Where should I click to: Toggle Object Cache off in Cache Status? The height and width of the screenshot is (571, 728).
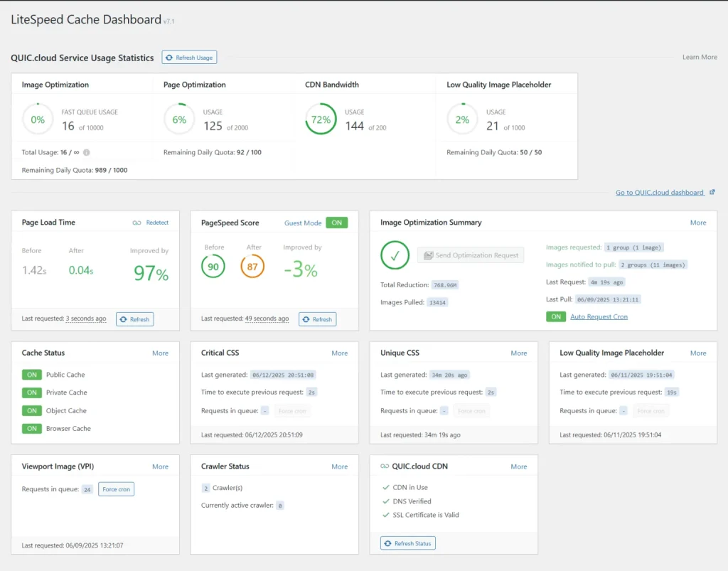click(31, 410)
